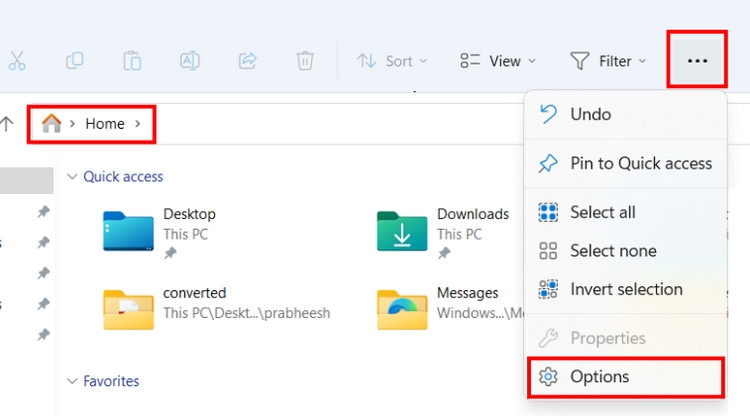Viewport: 750px width, 416px height.
Task: Click the Downloads folder name
Action: click(x=473, y=214)
